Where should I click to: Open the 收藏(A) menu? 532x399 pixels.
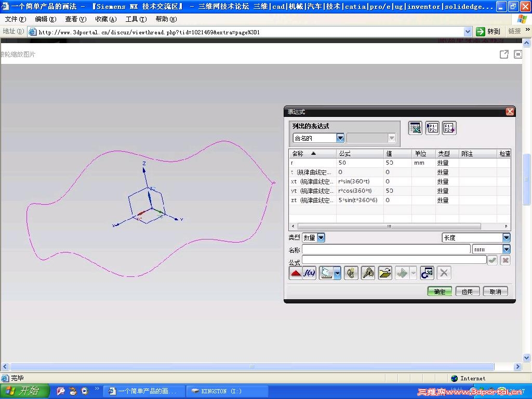point(106,19)
